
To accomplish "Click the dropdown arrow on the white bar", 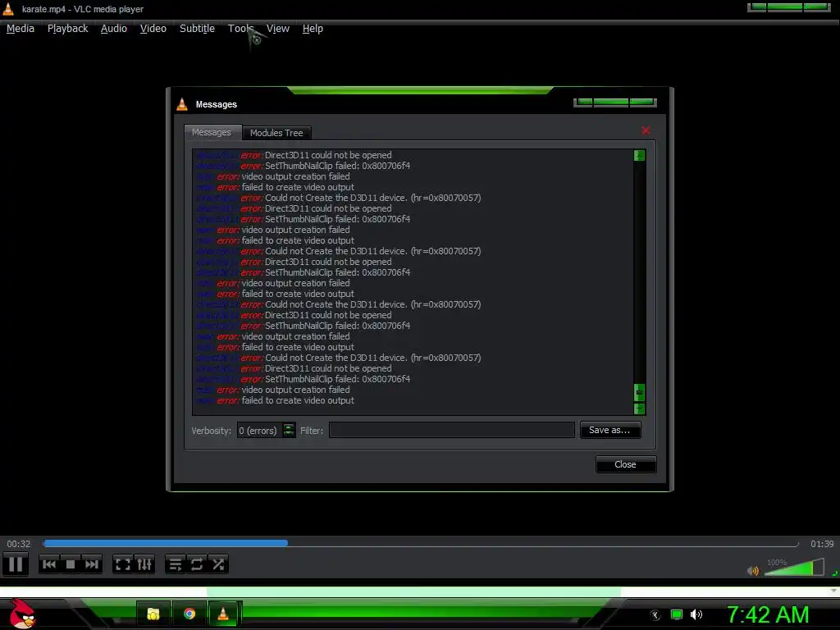I will (833, 591).
